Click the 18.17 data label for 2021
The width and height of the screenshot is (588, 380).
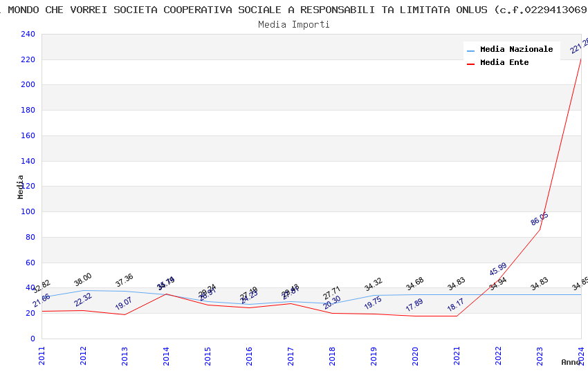[456, 305]
